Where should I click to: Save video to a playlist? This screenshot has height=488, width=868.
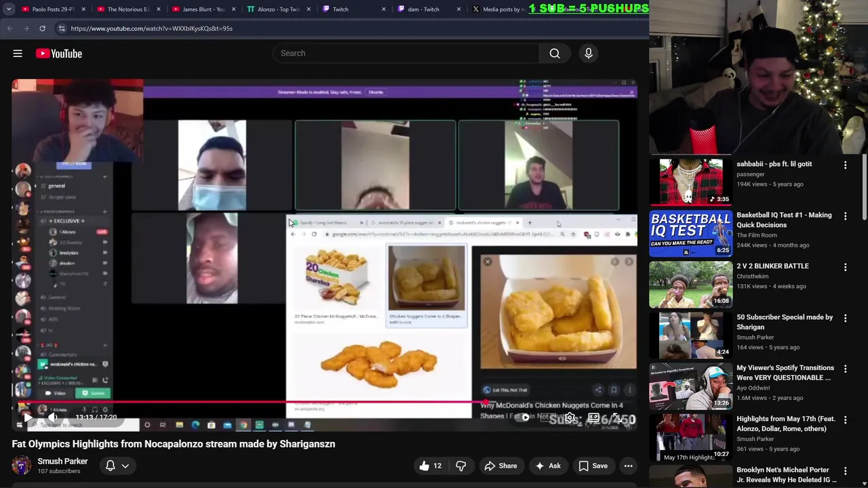(x=593, y=466)
